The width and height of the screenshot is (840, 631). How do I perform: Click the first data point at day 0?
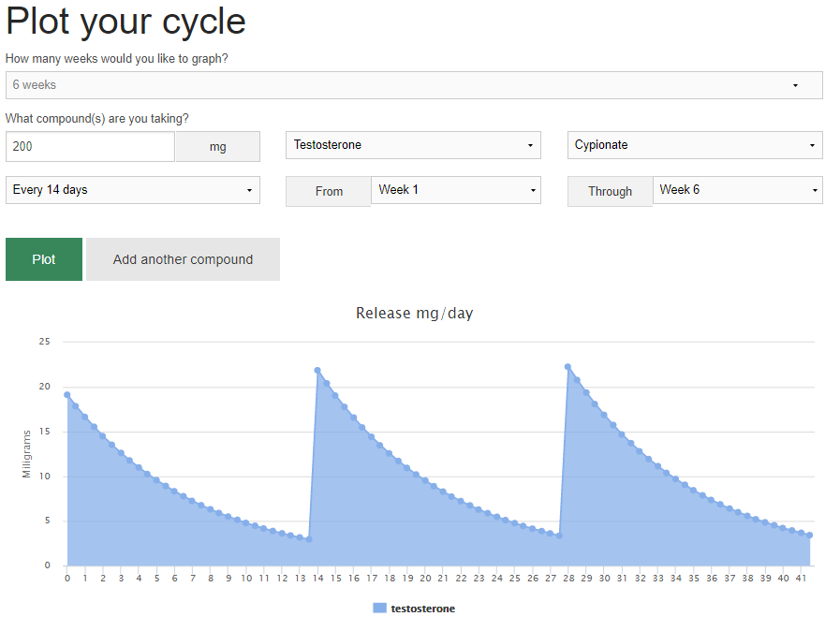[x=66, y=395]
